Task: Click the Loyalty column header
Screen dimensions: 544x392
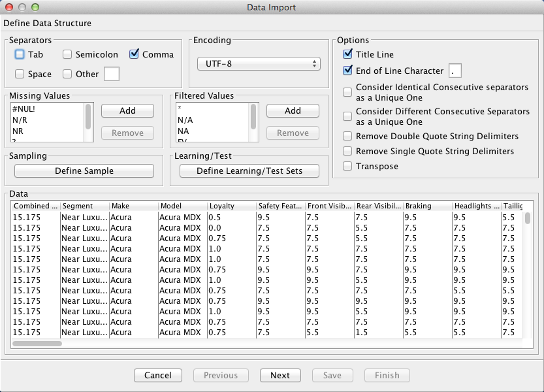Action: (231, 206)
